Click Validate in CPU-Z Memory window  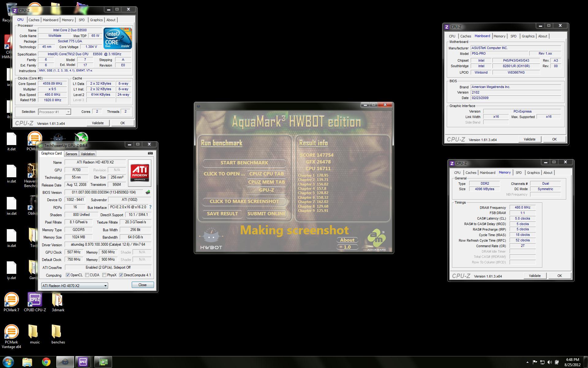534,276
